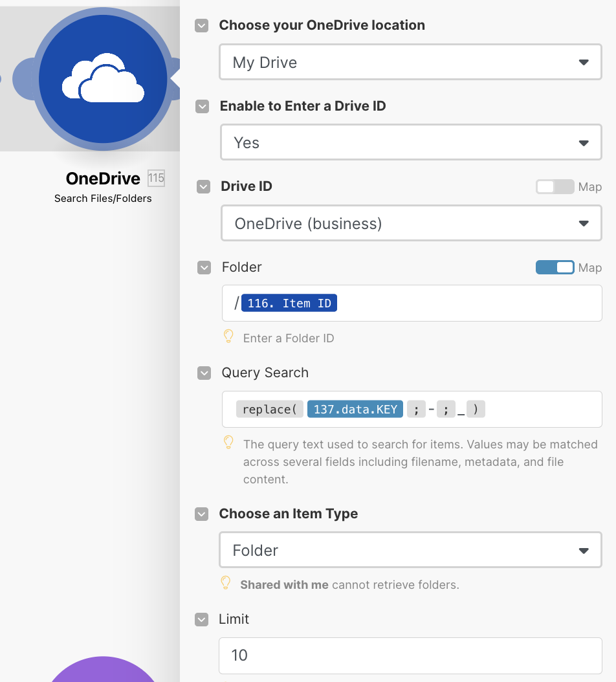Click the closing parenthesis token in Query Search
616x682 pixels.
tap(476, 410)
